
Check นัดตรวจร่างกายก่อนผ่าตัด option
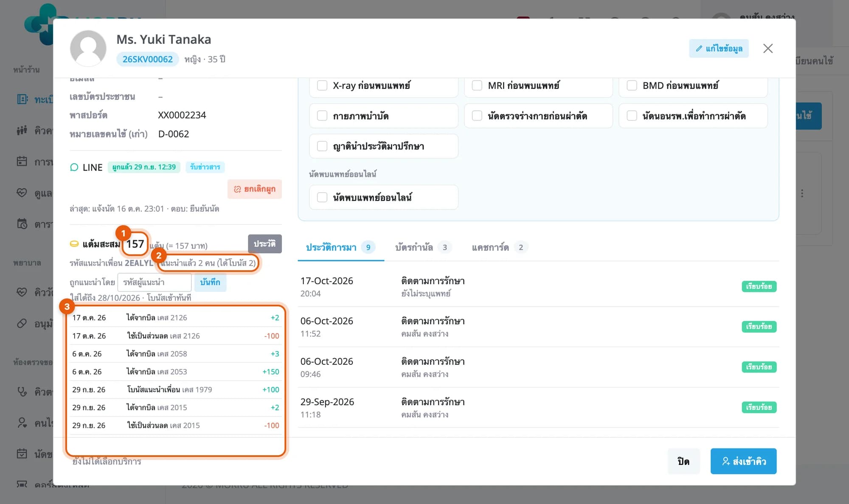477,116
